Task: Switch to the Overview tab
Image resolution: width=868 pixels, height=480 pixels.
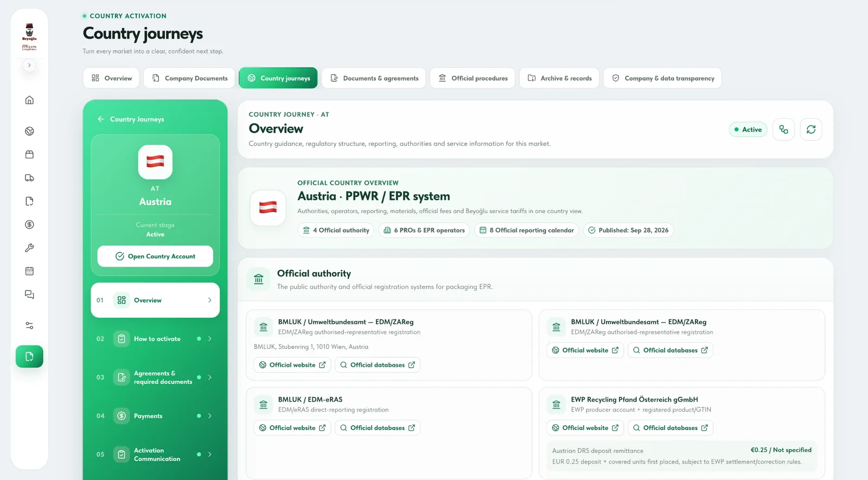Action: [x=111, y=78]
